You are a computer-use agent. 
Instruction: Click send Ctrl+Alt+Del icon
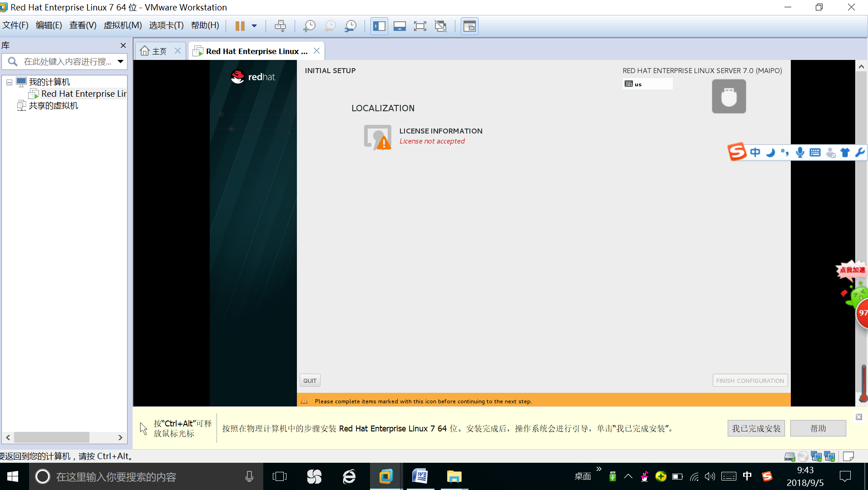(281, 26)
